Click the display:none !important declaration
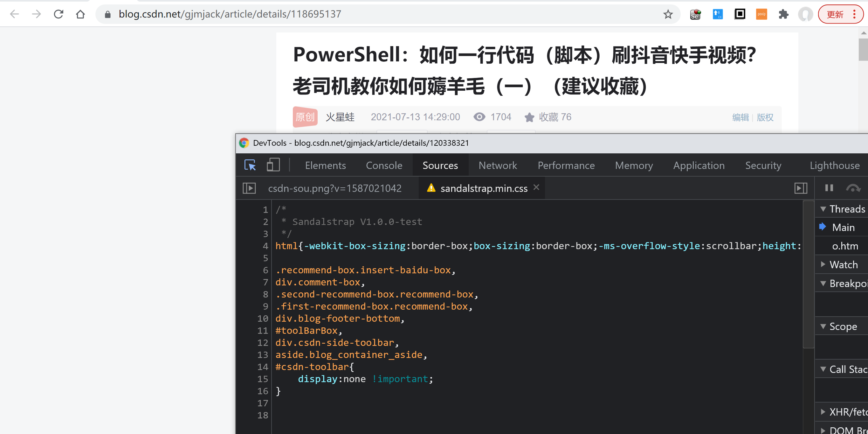This screenshot has height=434, width=868. coord(365,379)
